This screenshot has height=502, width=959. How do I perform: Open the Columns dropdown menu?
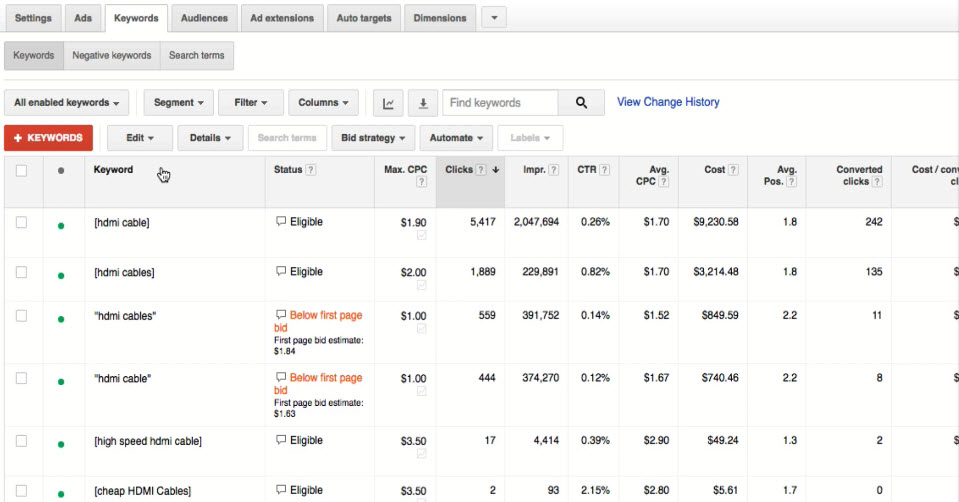pyautogui.click(x=322, y=103)
